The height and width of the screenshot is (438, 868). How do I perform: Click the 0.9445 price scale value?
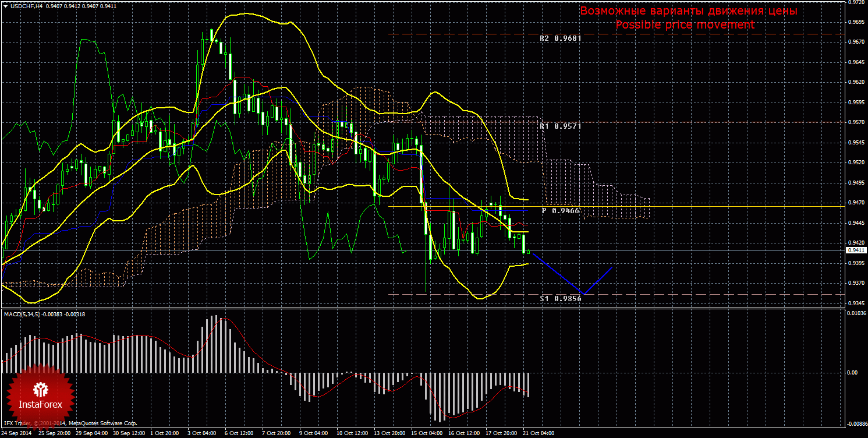click(x=856, y=223)
